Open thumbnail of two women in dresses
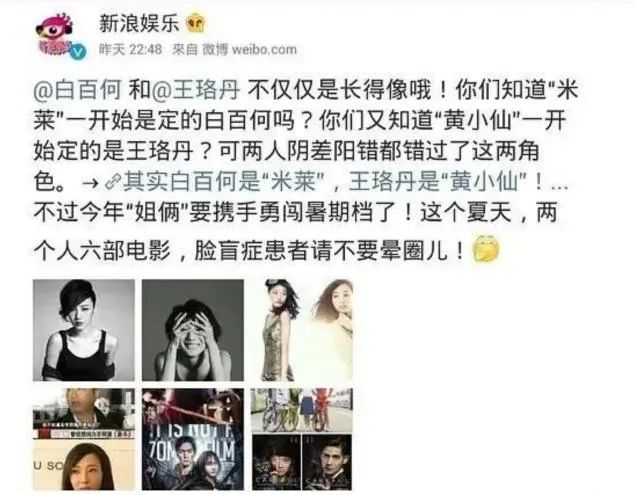The height and width of the screenshot is (495, 635). (302, 330)
